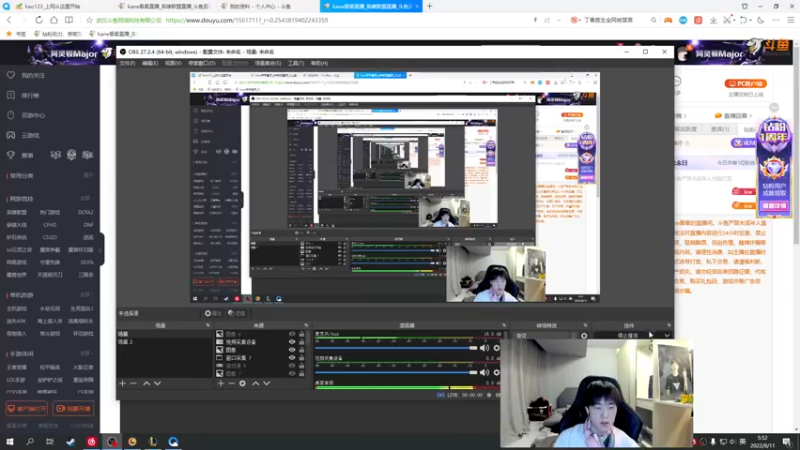Screen dimensions: 800x450
Task: Move source down with the down arrow in Sources panel
Action: [267, 383]
